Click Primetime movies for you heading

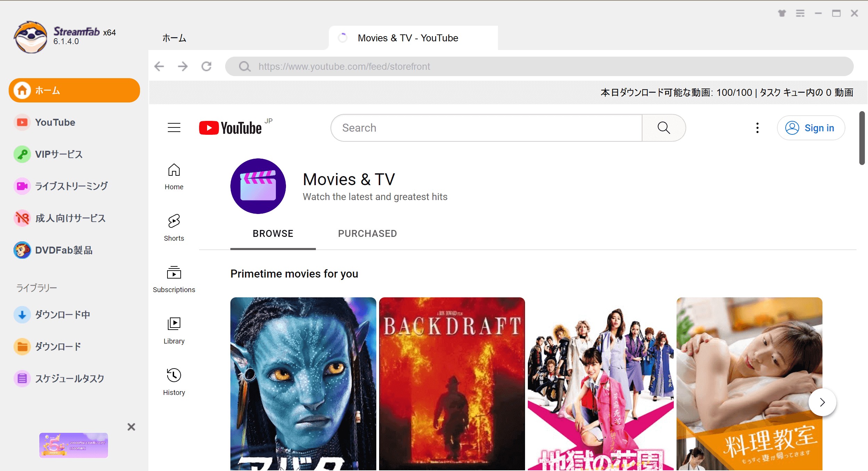click(x=294, y=274)
